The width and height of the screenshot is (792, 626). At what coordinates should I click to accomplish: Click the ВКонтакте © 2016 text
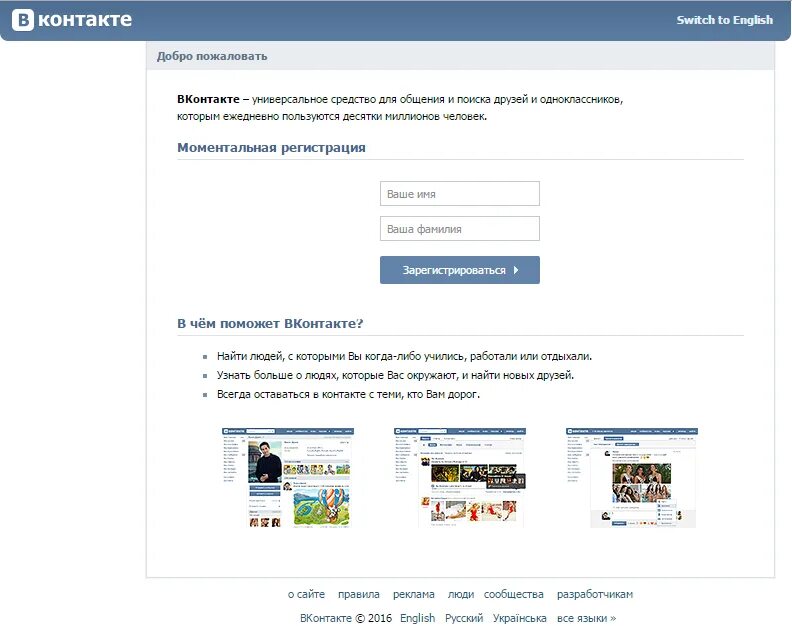[346, 618]
